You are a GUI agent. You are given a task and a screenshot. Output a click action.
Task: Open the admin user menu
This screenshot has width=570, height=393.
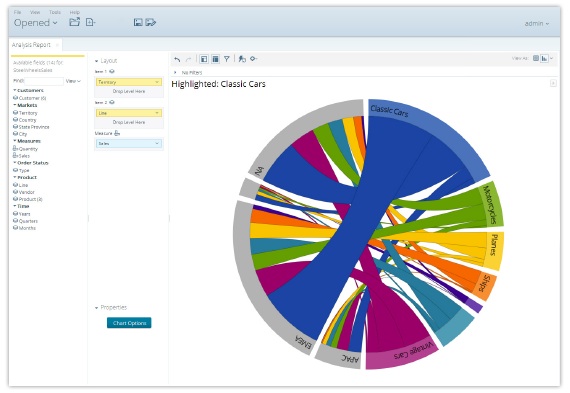point(537,24)
